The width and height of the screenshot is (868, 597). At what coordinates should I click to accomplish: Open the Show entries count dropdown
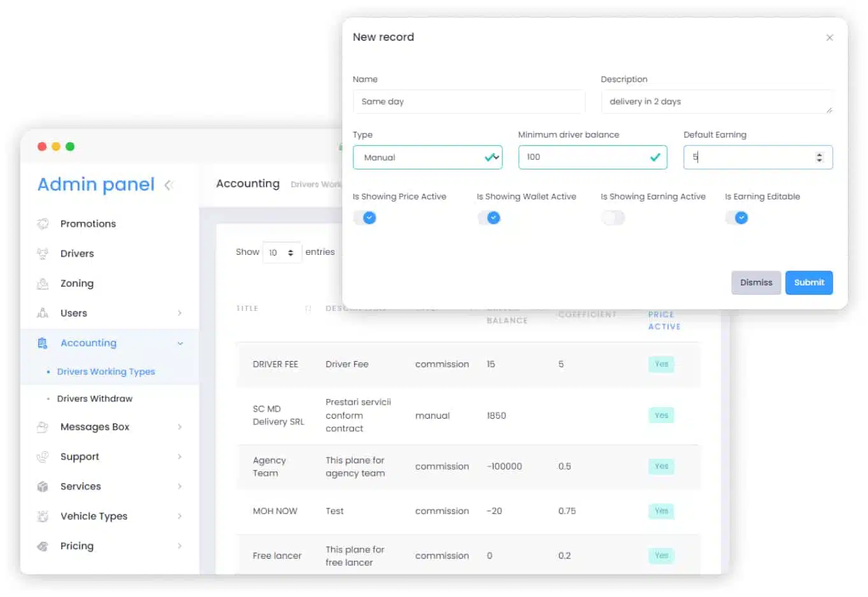tap(282, 253)
